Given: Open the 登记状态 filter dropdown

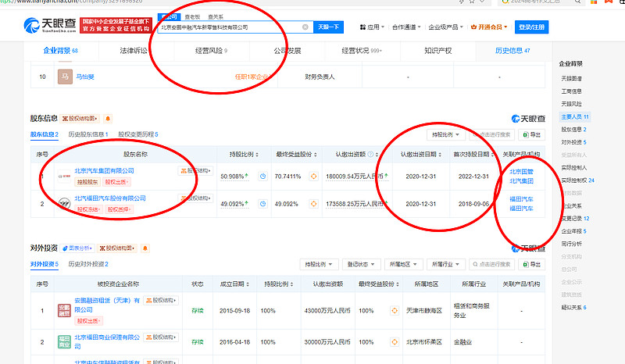Looking at the screenshot, I should click(361, 264).
